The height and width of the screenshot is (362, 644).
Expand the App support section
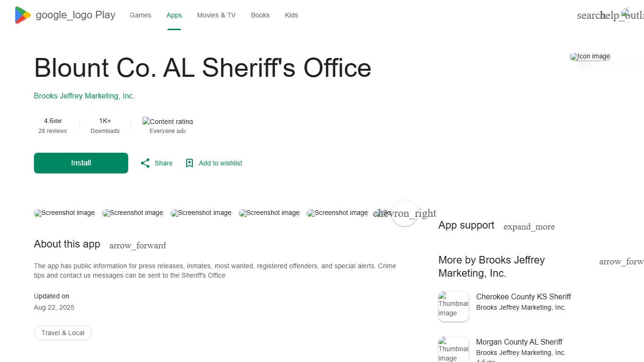(529, 227)
